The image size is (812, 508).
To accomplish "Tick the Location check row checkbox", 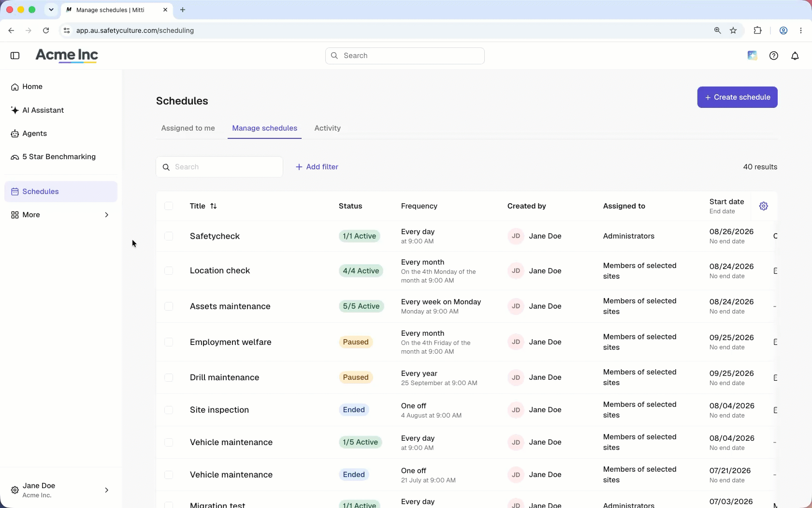I will [169, 270].
